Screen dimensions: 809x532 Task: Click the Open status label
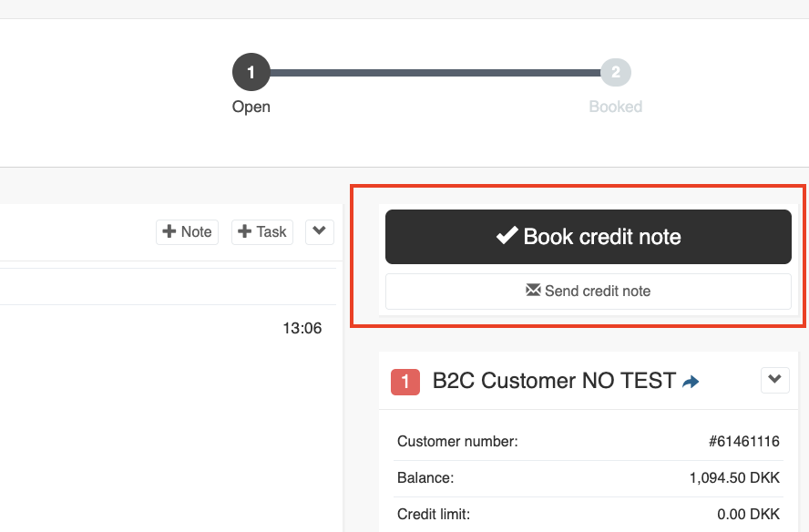(251, 107)
